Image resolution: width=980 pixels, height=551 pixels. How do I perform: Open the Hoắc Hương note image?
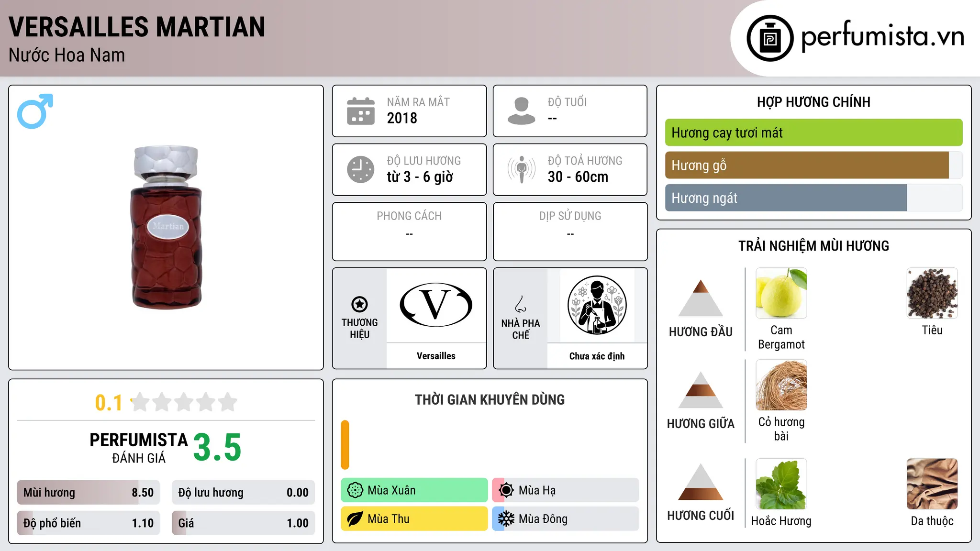(781, 484)
